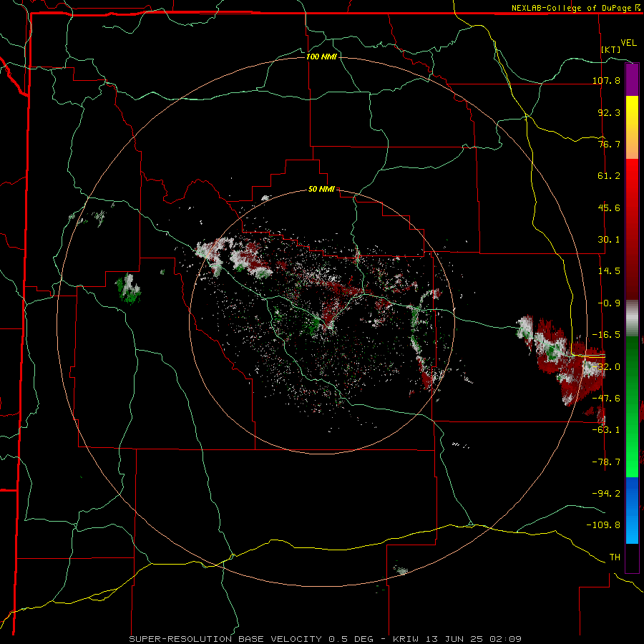Click the 30.1 velocity scale value
Screen dimensions: 644x644
[609, 240]
